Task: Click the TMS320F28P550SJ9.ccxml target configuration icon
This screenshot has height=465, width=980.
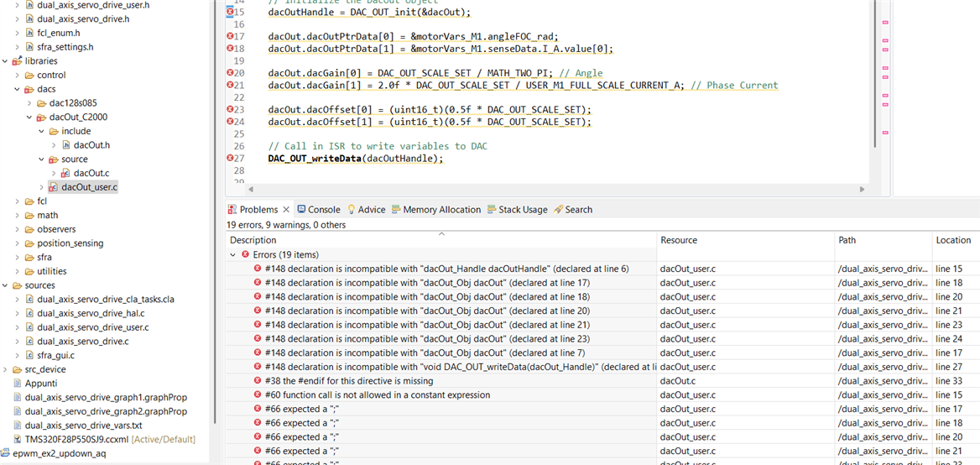Action: [x=17, y=440]
